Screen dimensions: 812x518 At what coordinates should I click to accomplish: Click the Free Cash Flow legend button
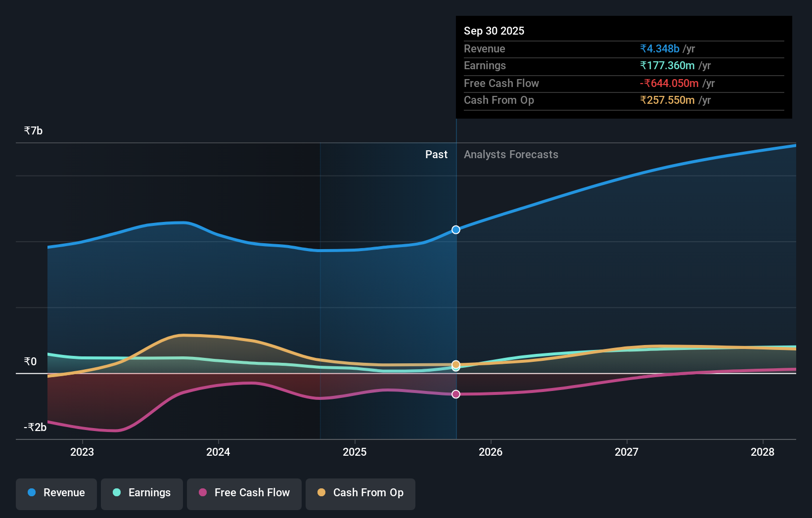click(x=244, y=493)
